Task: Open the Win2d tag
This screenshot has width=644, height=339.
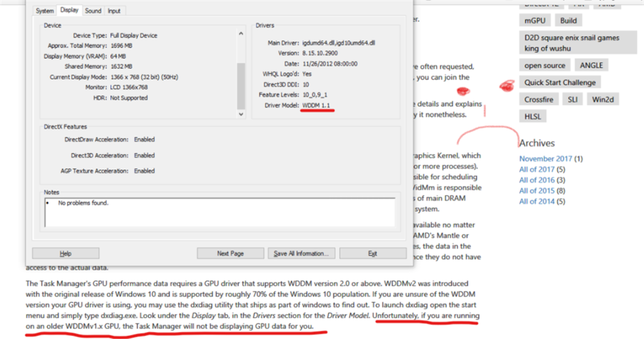Action: coord(602,99)
